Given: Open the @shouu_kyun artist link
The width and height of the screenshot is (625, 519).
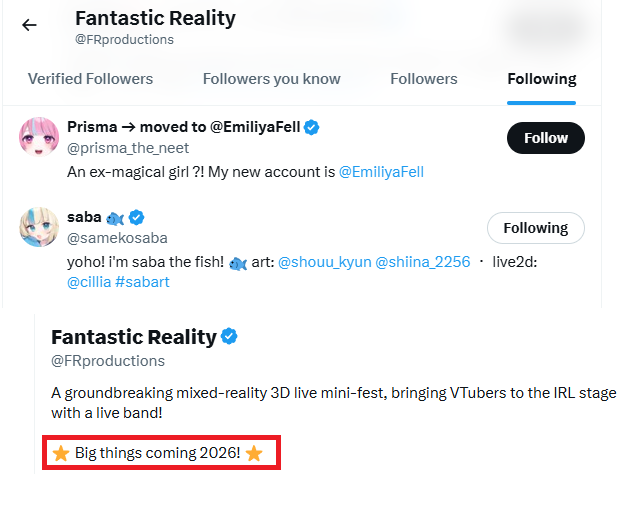Looking at the screenshot, I should [323, 262].
